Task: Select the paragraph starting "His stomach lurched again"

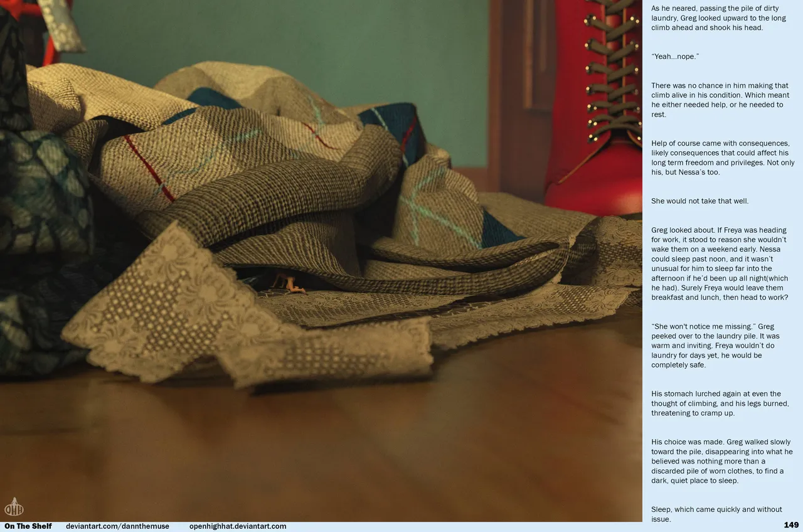Action: (x=720, y=403)
